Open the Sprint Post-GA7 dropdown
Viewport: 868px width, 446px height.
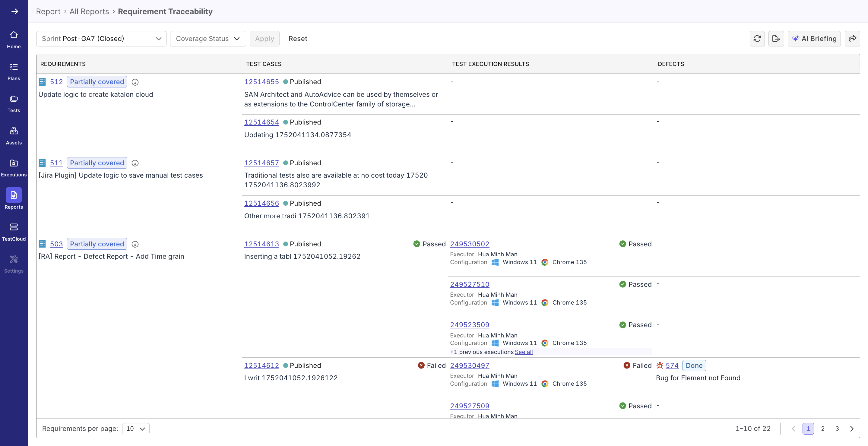point(101,38)
